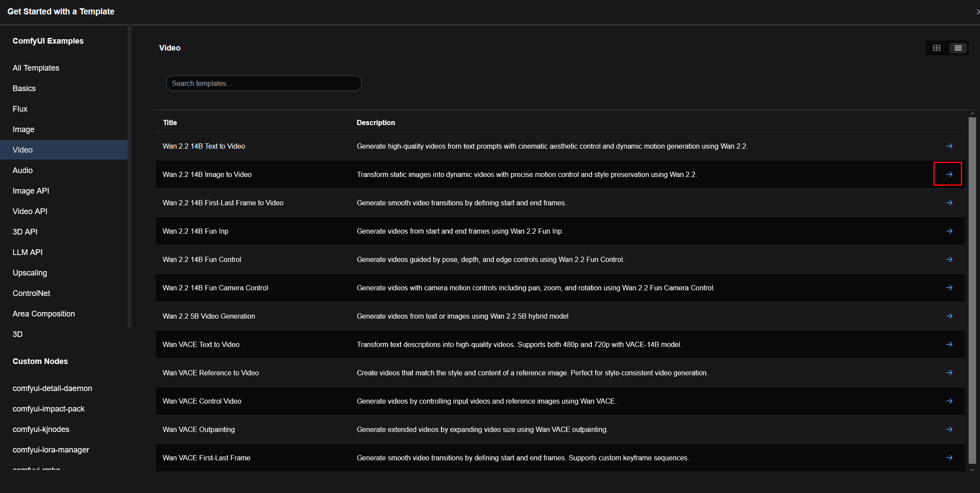The image size is (980, 493).
Task: Select 3D category in sidebar
Action: 64,334
